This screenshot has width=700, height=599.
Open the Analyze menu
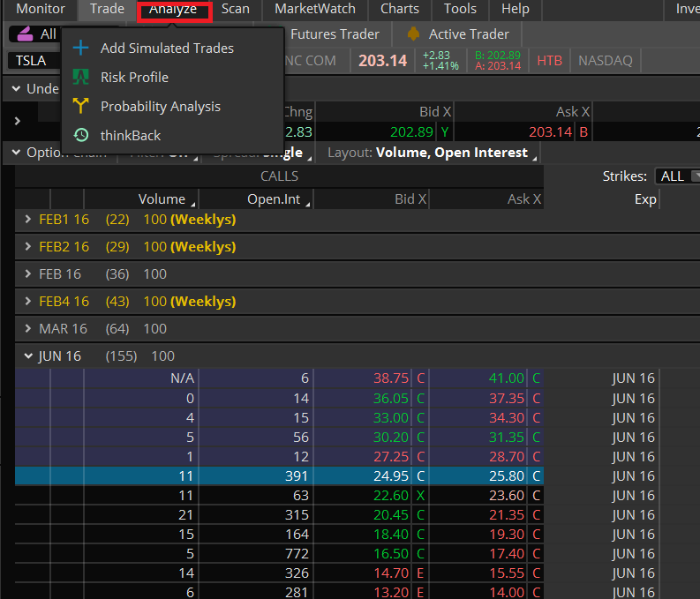coord(173,10)
